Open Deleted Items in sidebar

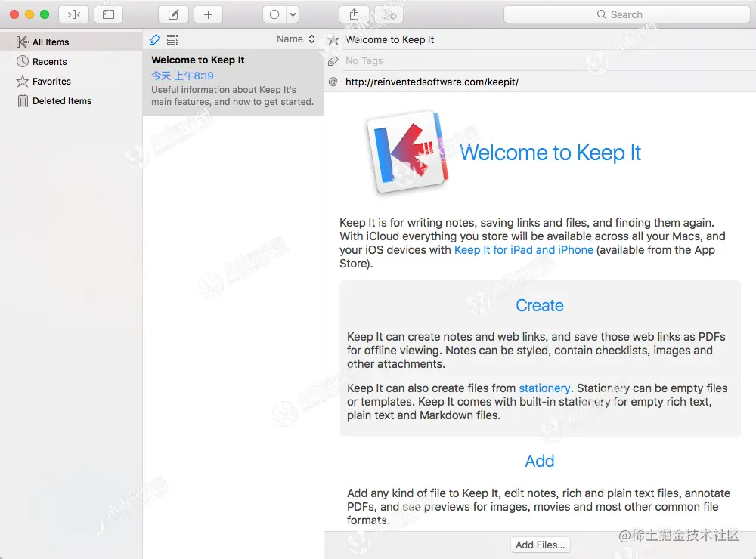point(71,101)
